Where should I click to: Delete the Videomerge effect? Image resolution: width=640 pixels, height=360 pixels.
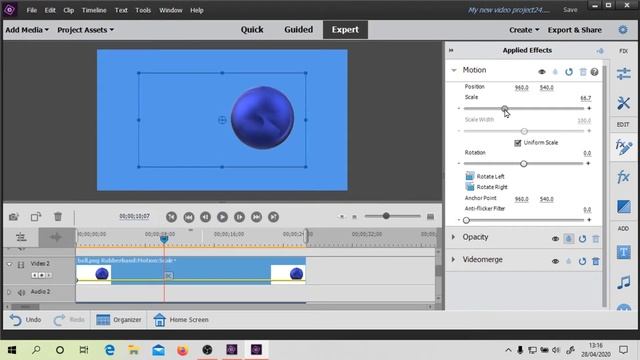[x=596, y=261]
